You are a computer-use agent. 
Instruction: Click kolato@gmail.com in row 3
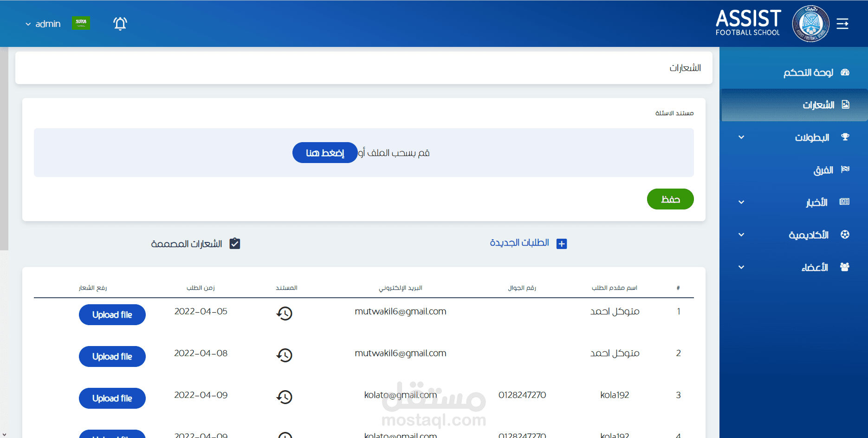(x=401, y=395)
